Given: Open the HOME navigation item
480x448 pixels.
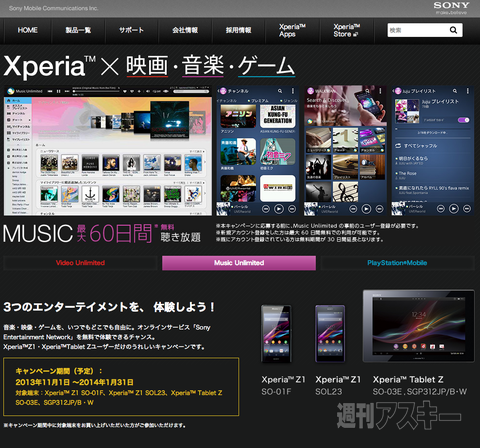Looking at the screenshot, I should 27,30.
